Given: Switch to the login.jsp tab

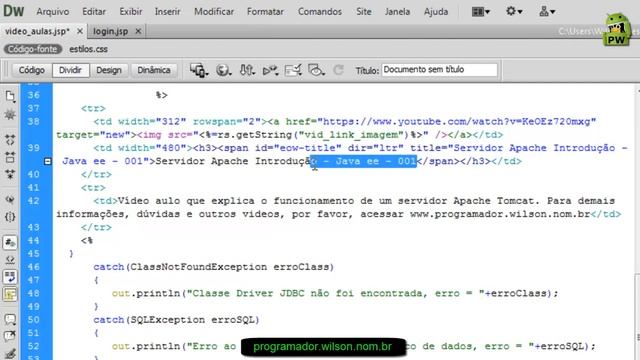Looking at the screenshot, I should 111,31.
